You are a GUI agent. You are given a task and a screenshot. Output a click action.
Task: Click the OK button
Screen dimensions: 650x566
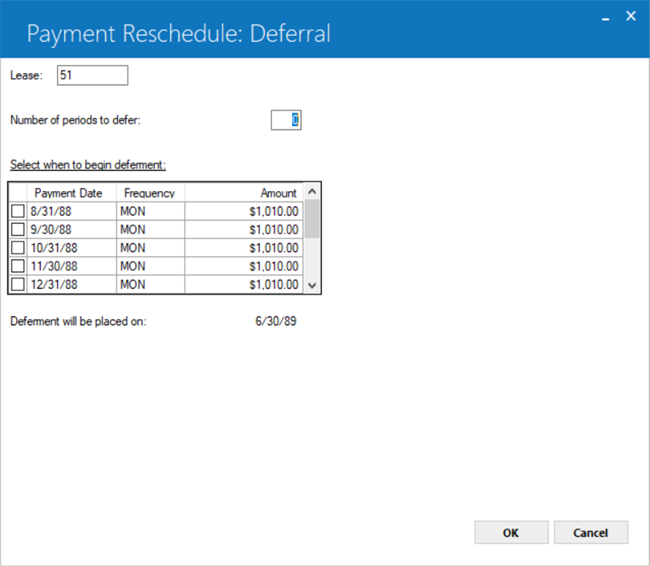[x=511, y=532]
